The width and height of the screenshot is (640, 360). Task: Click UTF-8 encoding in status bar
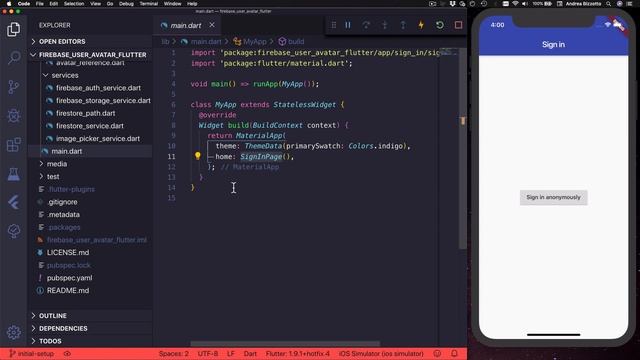pos(208,353)
